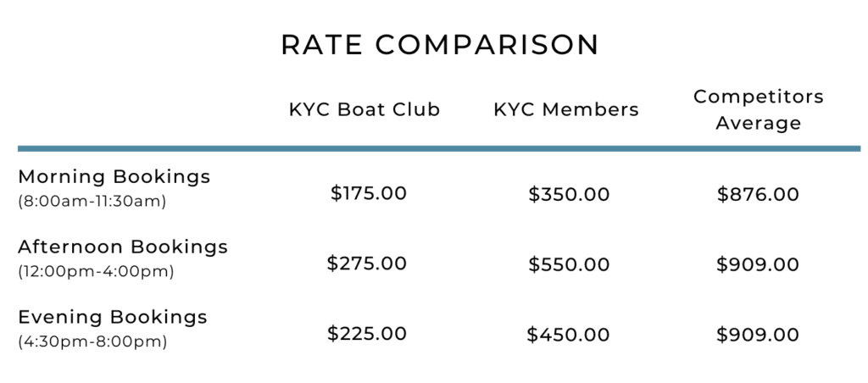Select the evening competitors $909.00 rate
Viewport: 868px width, 383px height.
click(758, 335)
